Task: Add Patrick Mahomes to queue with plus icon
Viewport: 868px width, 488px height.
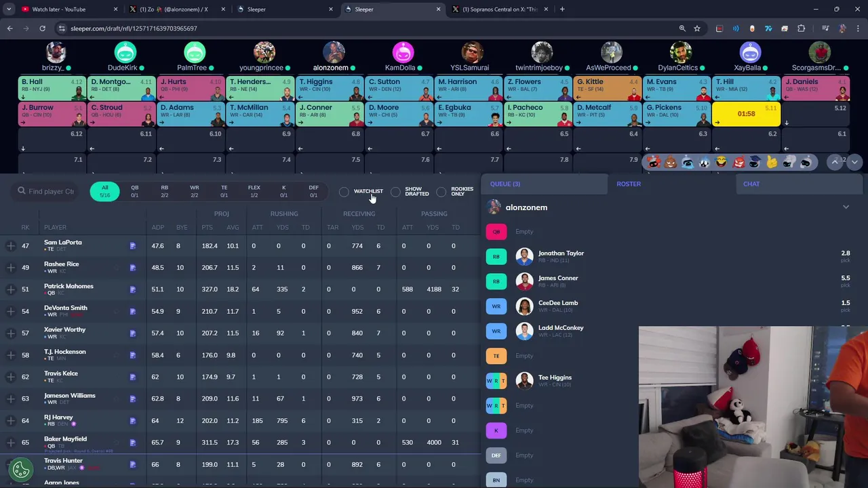Action: click(x=11, y=289)
